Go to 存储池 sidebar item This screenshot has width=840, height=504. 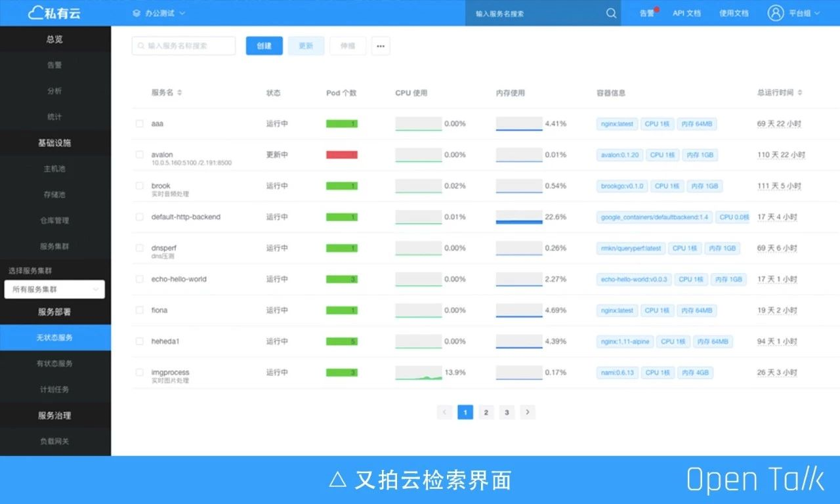pyautogui.click(x=55, y=195)
